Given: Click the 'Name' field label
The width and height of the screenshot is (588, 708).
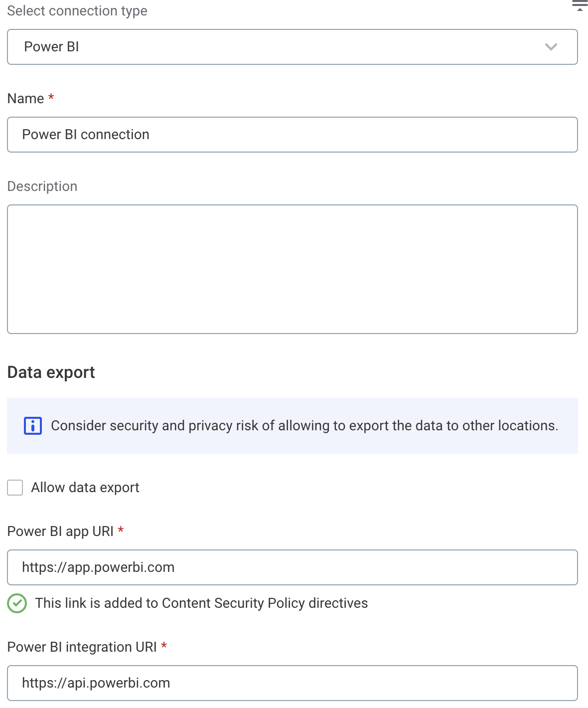Looking at the screenshot, I should 26,99.
